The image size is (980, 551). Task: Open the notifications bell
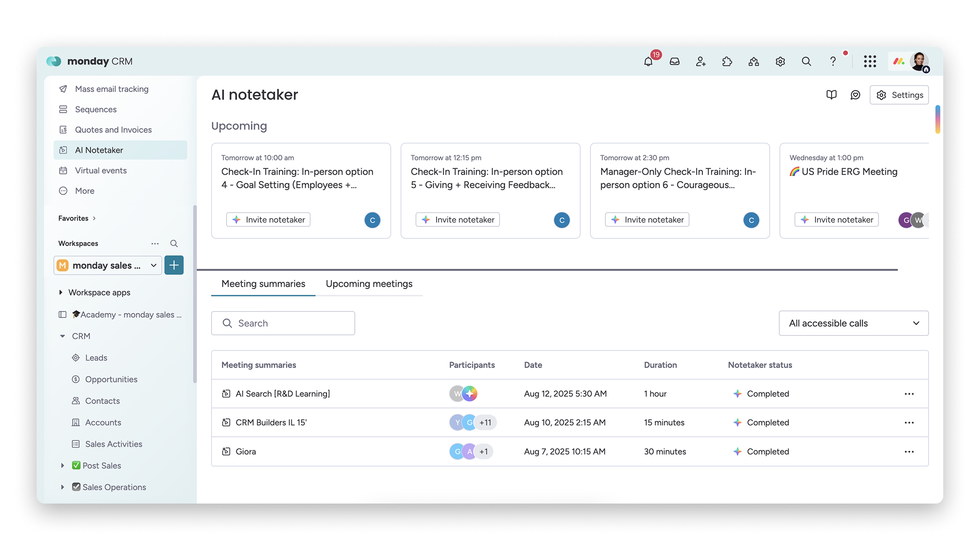[x=648, y=62]
